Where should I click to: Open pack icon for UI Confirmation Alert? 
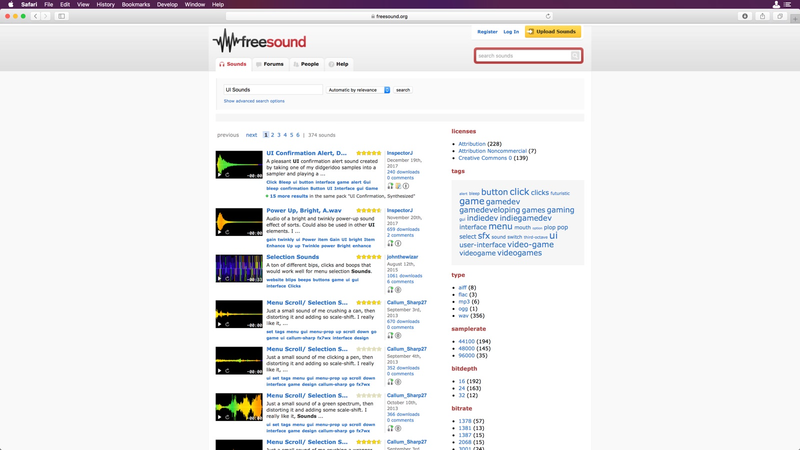[x=398, y=186]
